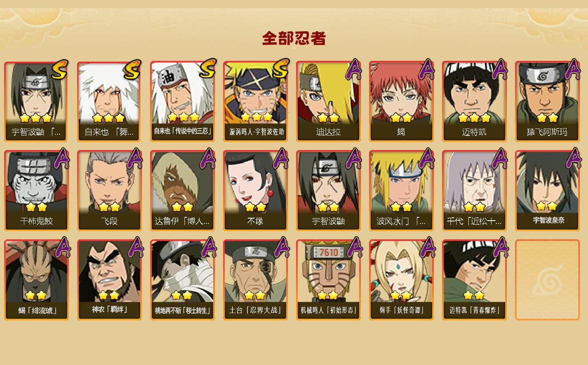Select the 蝎「绯流琥」 card

click(36, 280)
